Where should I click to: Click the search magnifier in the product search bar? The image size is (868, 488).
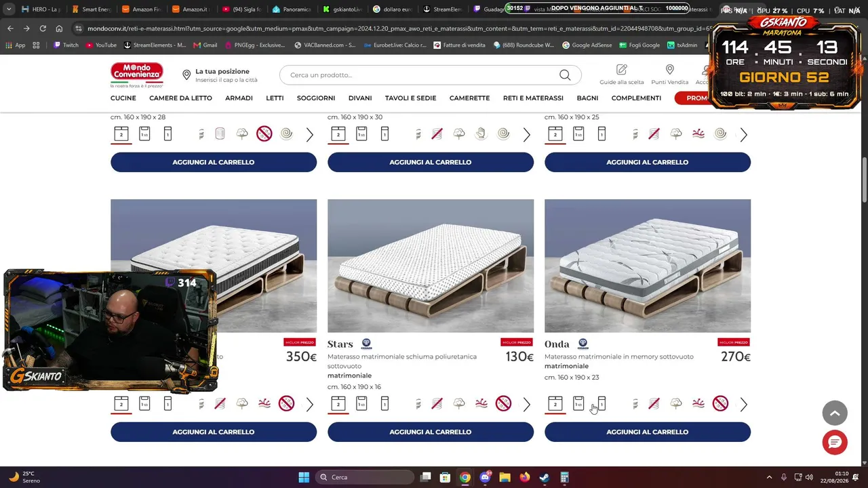point(565,75)
